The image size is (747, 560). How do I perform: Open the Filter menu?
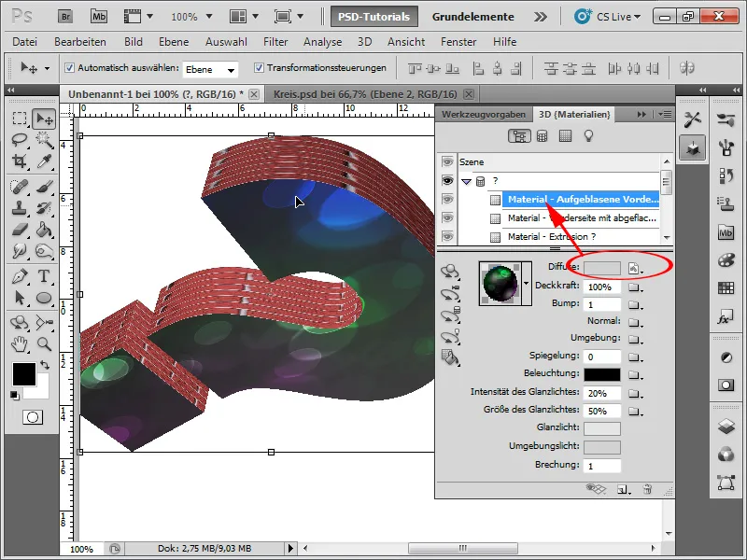point(275,42)
